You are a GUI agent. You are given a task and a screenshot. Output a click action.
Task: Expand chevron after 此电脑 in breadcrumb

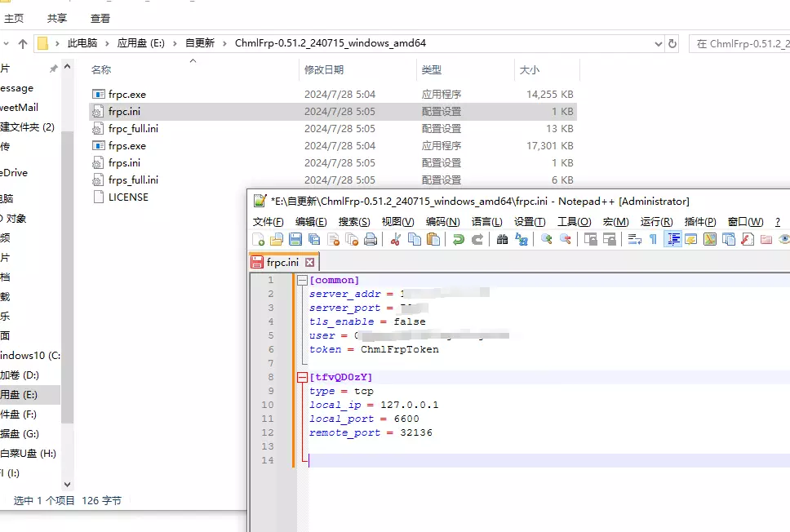[x=107, y=44]
